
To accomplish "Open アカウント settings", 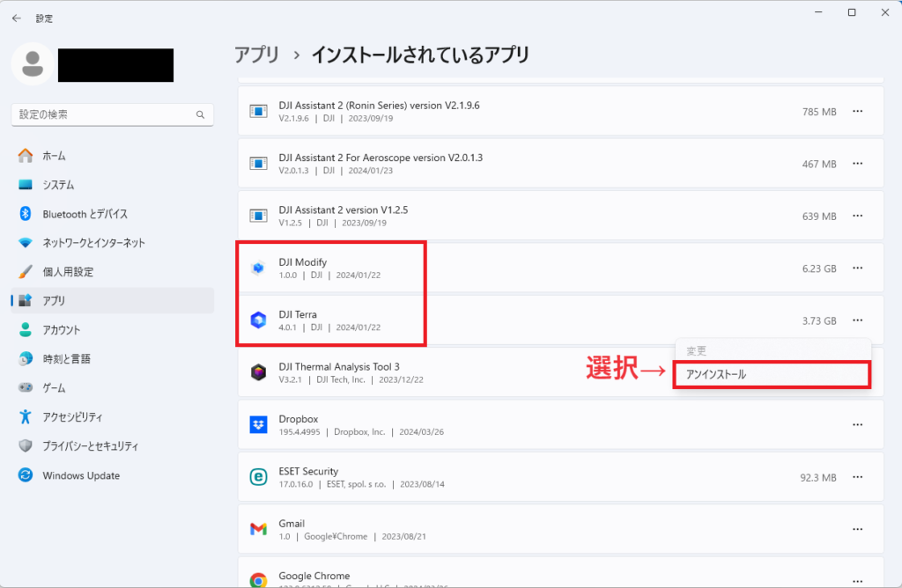I will (x=112, y=330).
